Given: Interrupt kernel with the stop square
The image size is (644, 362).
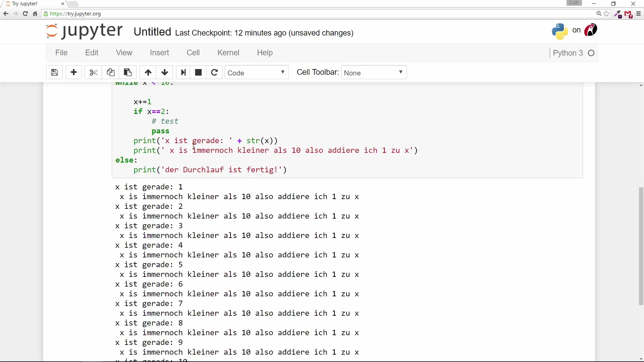Looking at the screenshot, I should coord(198,72).
